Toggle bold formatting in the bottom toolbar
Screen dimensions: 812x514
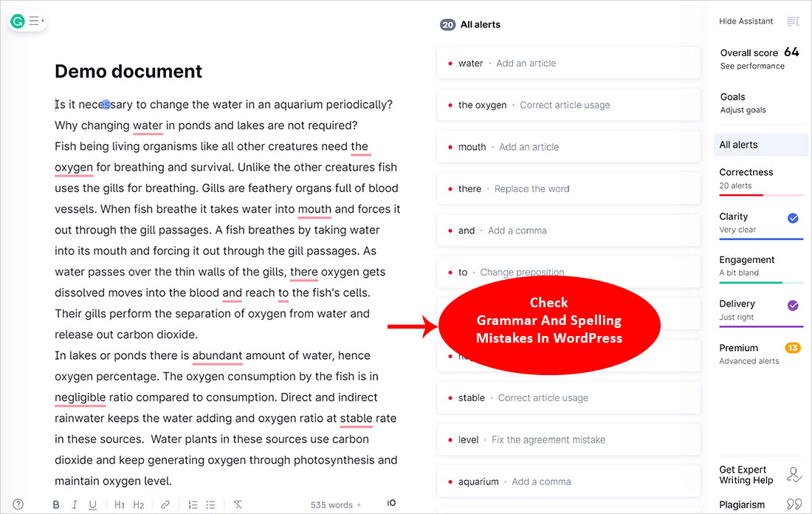(x=56, y=505)
